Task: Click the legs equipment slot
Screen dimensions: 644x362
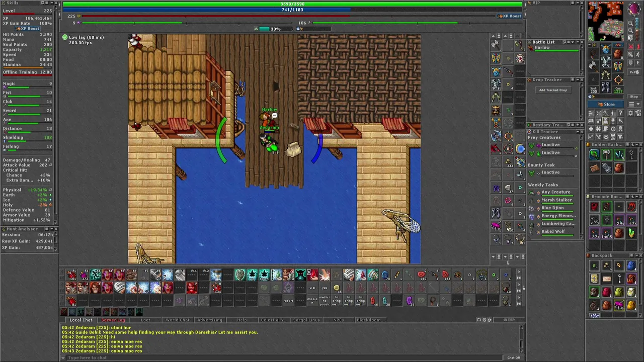Action: (x=606, y=74)
